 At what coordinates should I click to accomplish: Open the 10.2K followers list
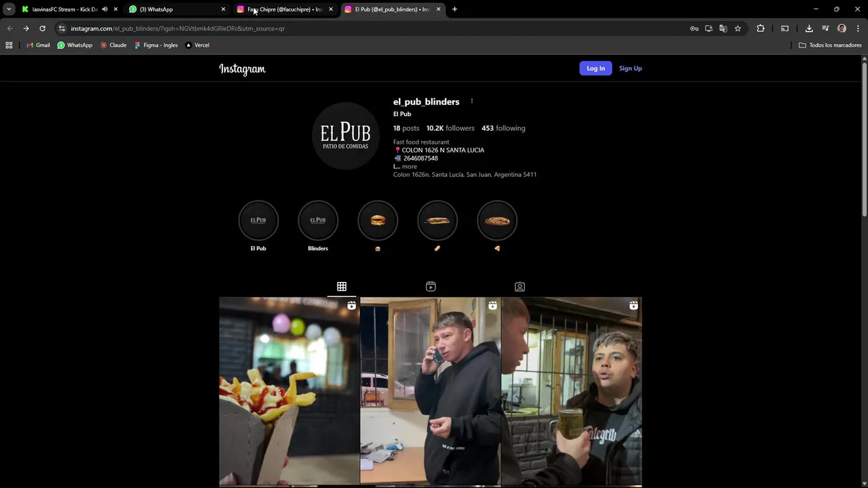450,128
